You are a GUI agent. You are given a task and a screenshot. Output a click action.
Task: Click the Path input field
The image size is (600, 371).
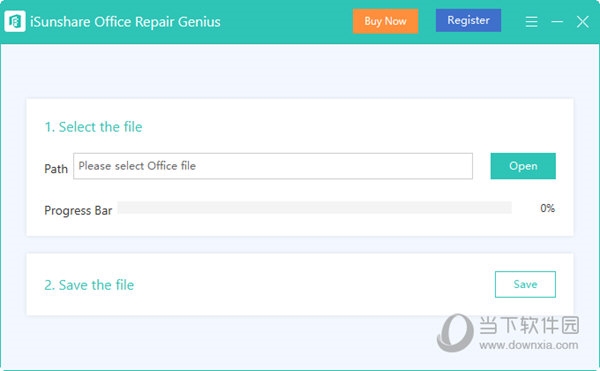coord(273,166)
